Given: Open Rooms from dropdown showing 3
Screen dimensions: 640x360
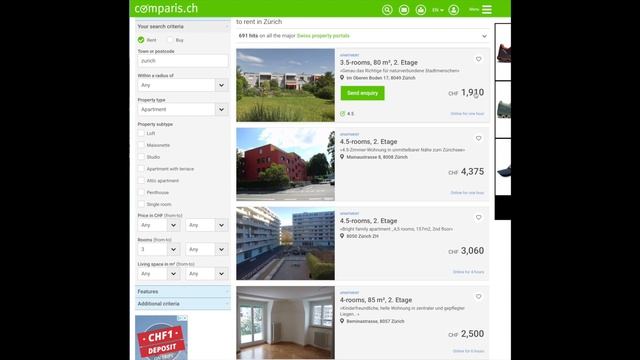Looking at the screenshot, I should [x=159, y=249].
